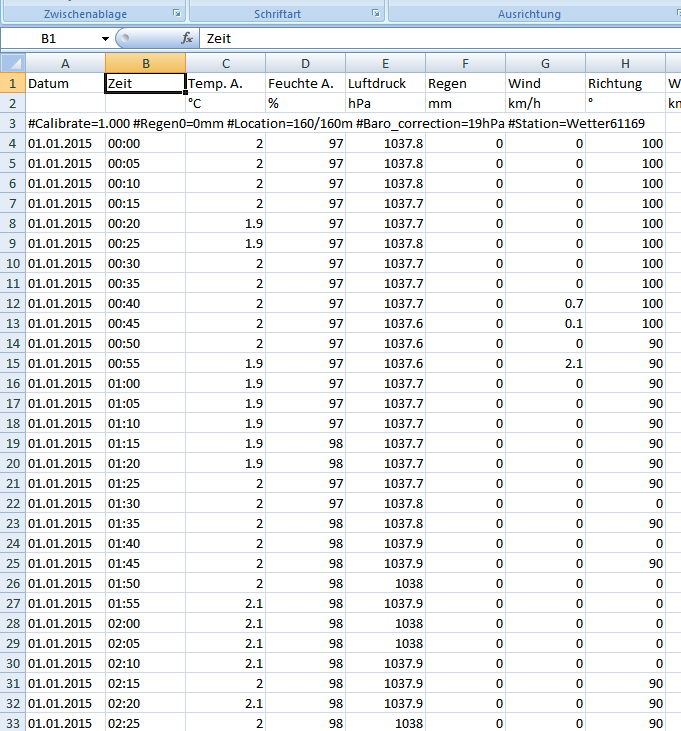Viewport: 681px width, 731px height.
Task: Open the Zwischenablage dialog launcher
Action: click(177, 14)
